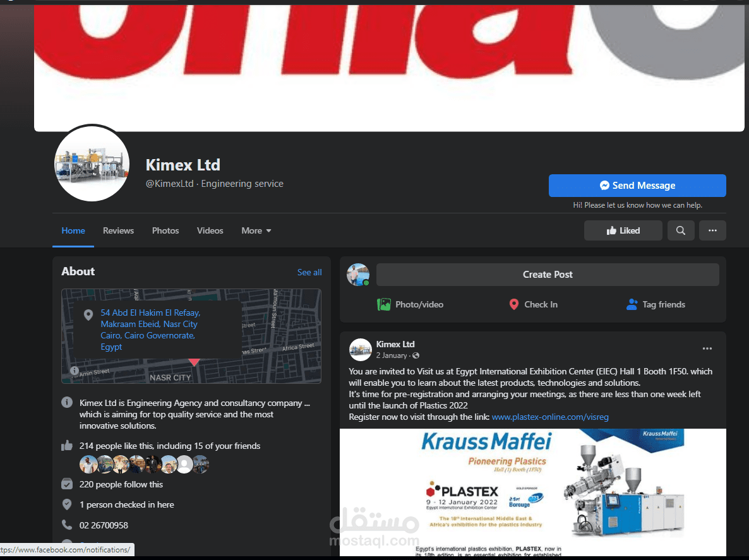Click the facebook.com/notifications status bar URL
749x560 pixels.
point(66,550)
